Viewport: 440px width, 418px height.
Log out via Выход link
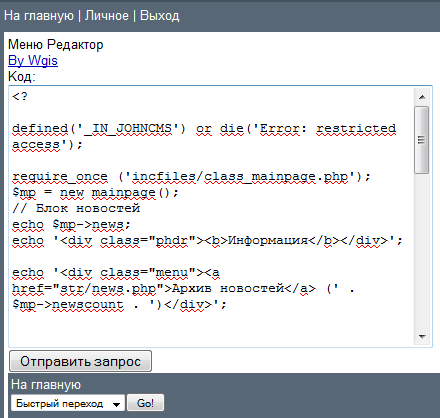[160, 16]
